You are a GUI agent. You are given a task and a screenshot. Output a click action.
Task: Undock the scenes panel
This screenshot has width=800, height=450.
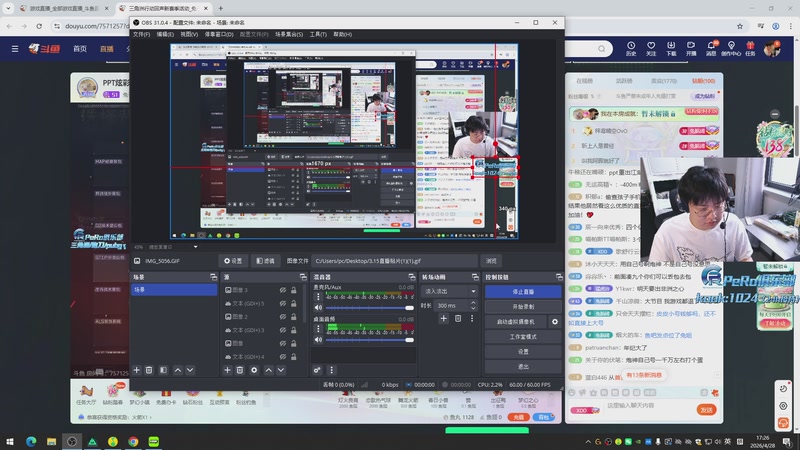coord(213,277)
